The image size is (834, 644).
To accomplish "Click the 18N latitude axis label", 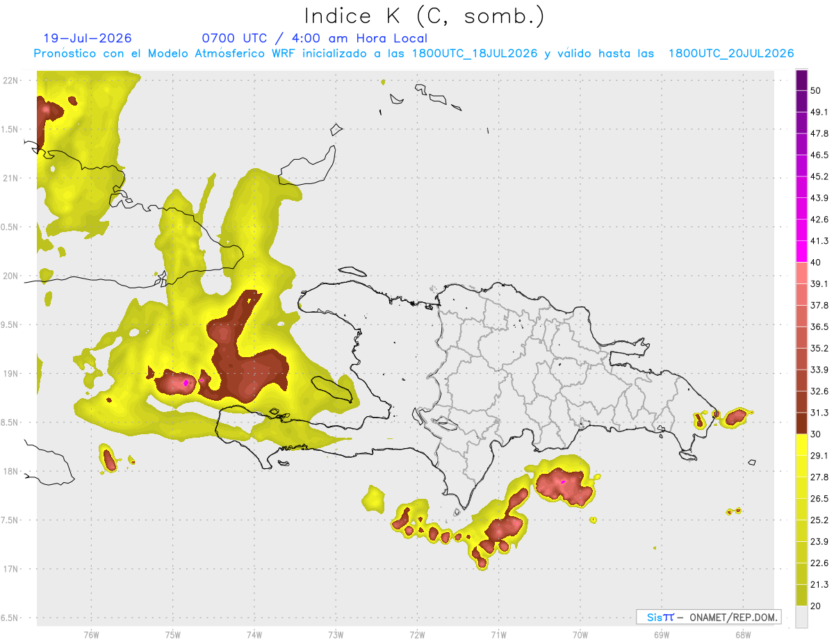I will (x=11, y=471).
